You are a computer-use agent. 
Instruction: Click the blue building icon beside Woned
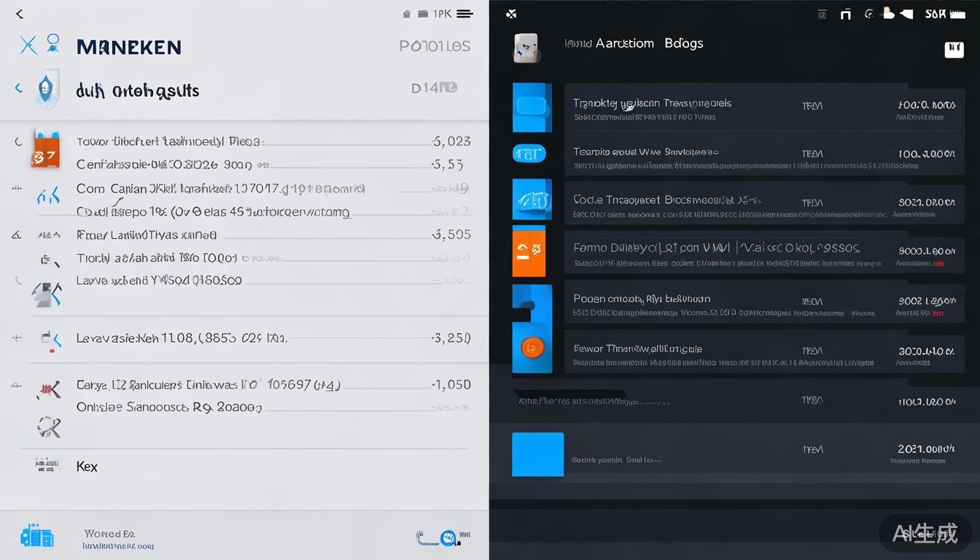[x=37, y=536]
